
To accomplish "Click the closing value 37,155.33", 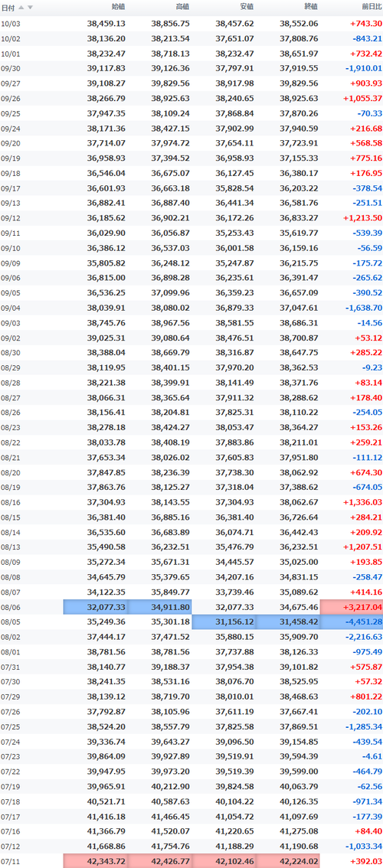I will (300, 158).
